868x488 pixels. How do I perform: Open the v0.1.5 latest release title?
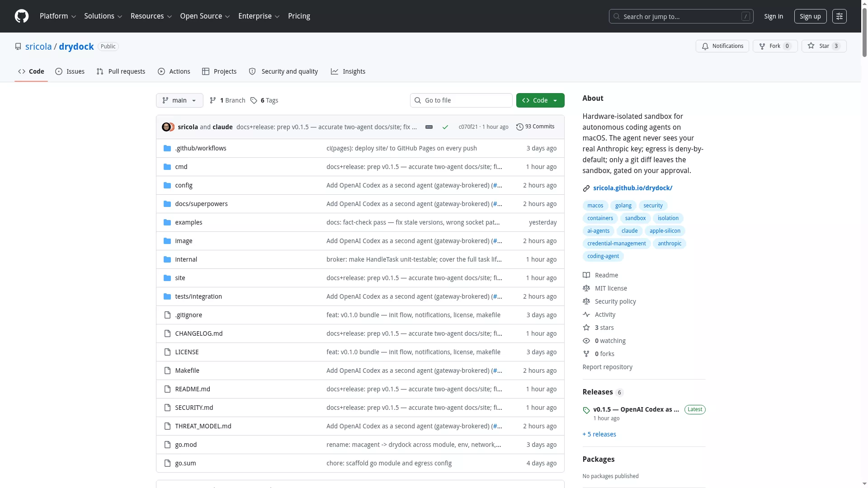tap(636, 409)
